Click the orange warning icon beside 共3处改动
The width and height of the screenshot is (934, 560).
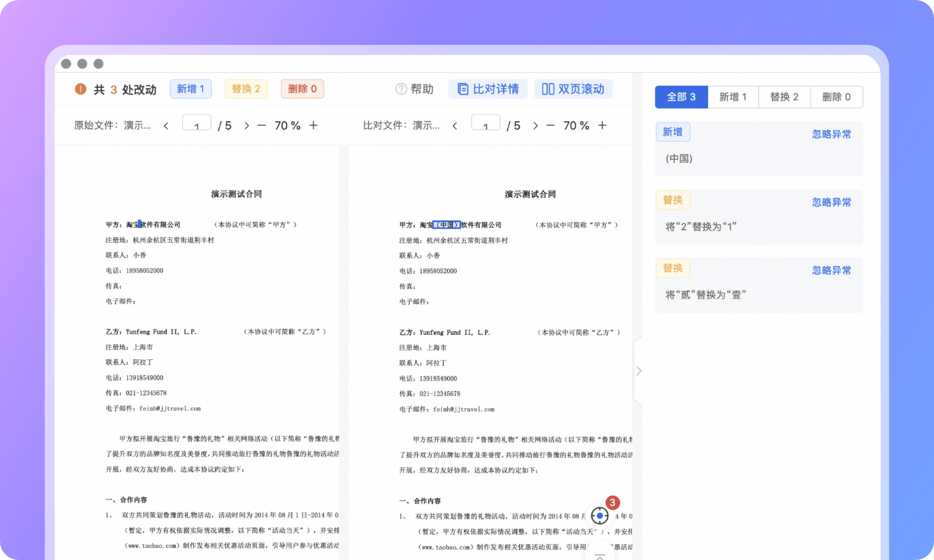tap(81, 89)
